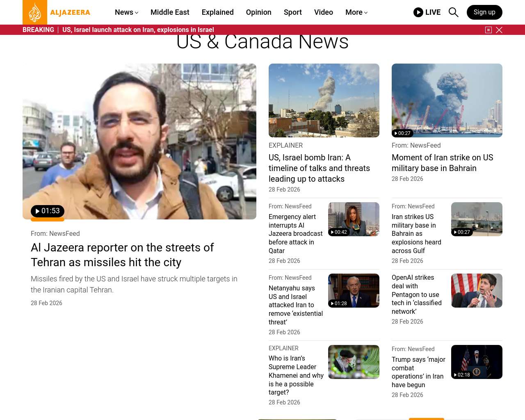Click the Tehran smoke plume thumbnail
This screenshot has width=525, height=420.
click(x=324, y=100)
